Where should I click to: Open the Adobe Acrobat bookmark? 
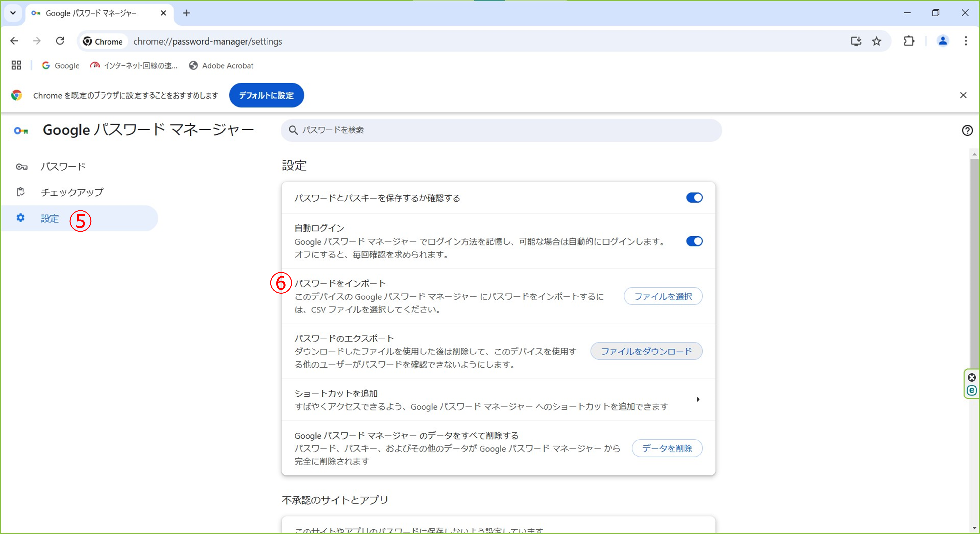[221, 65]
